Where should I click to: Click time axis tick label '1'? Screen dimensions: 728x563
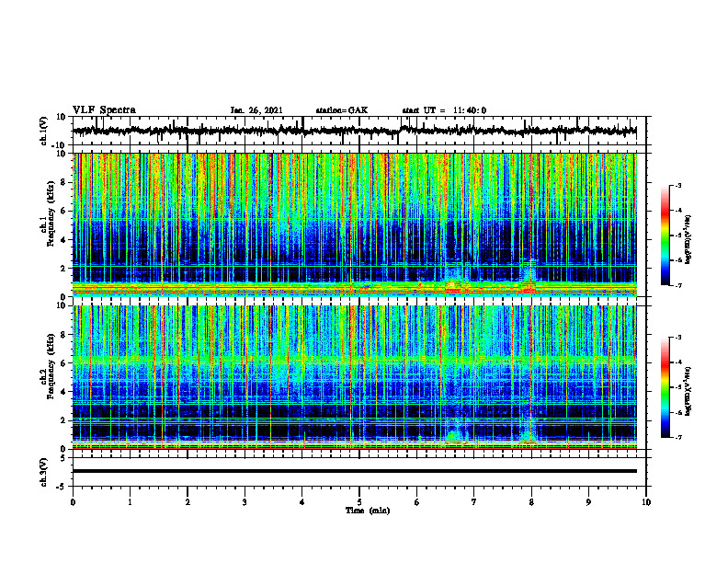pyautogui.click(x=130, y=502)
